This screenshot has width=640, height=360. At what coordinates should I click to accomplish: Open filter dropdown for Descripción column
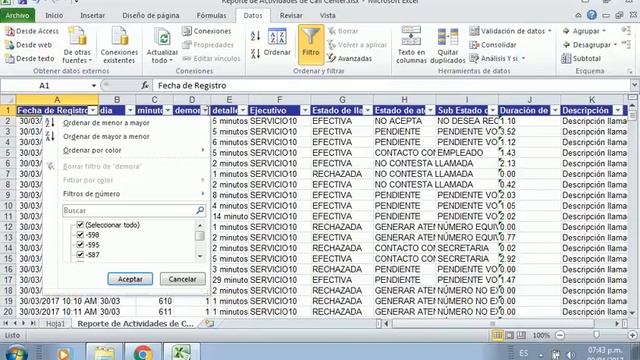[x=618, y=111]
